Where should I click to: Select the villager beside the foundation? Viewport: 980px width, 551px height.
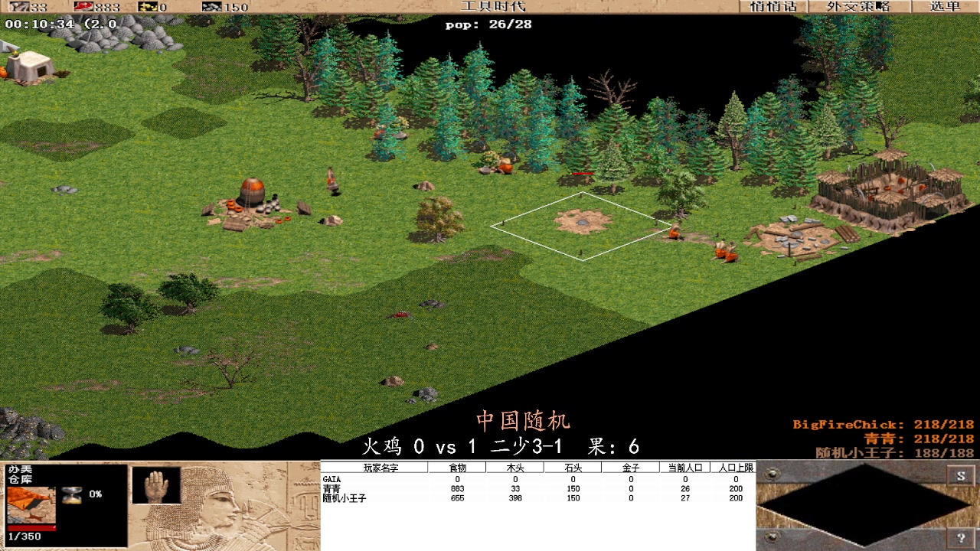675,231
